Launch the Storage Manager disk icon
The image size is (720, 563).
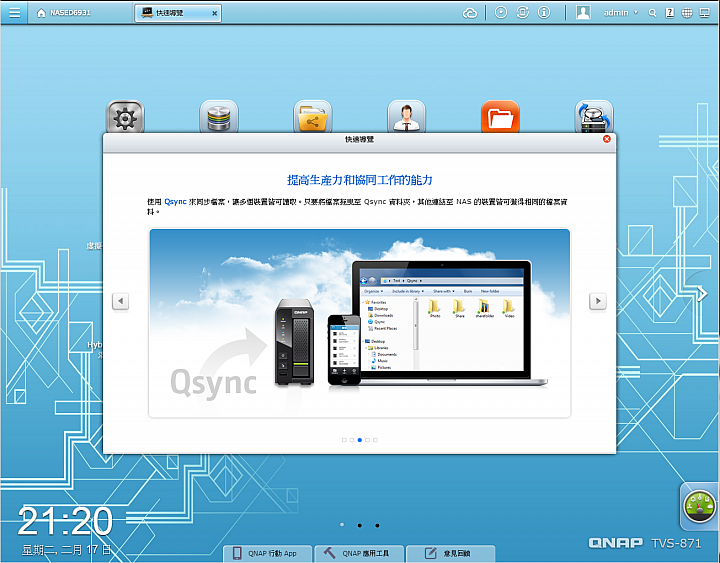click(219, 117)
